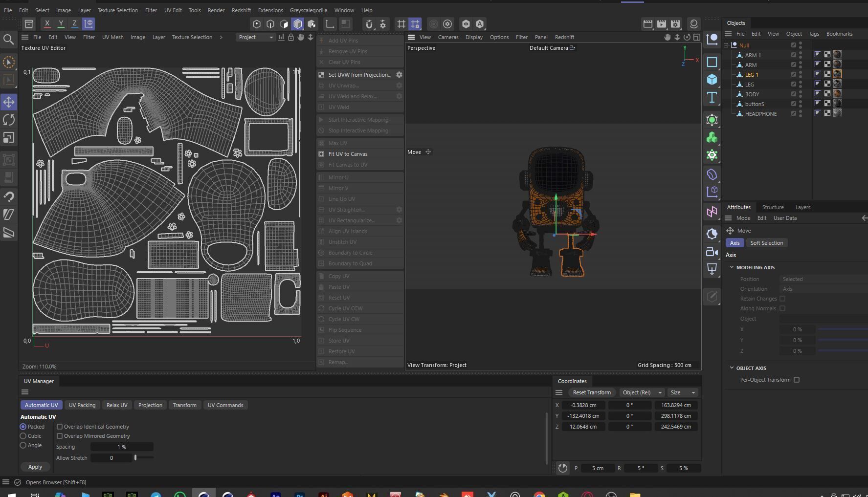The width and height of the screenshot is (868, 497).
Task: Click the Text spline tool icon
Action: pyautogui.click(x=712, y=97)
